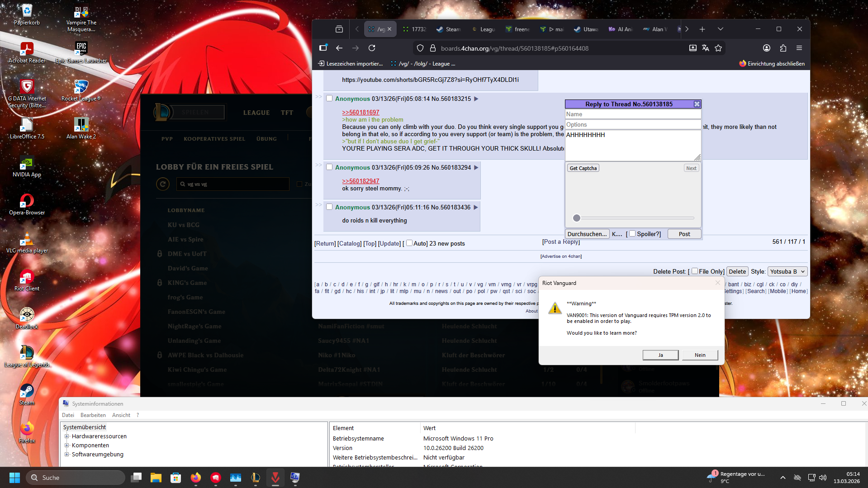Tick the checkbox for post No.560183294
The height and width of the screenshot is (488, 868).
[x=329, y=167]
